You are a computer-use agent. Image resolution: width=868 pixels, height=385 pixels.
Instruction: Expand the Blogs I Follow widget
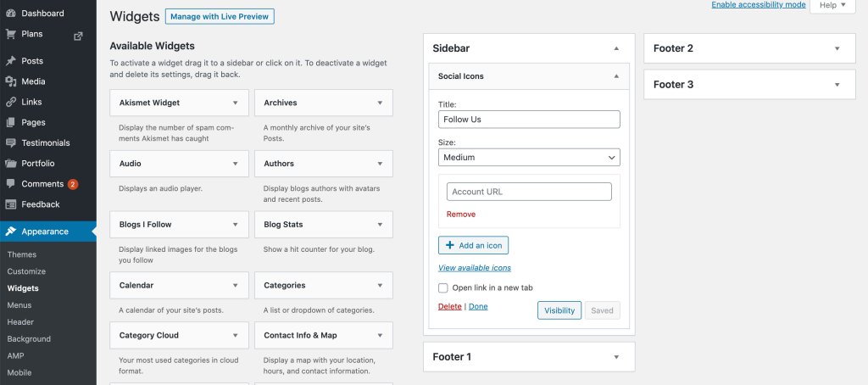pos(236,225)
